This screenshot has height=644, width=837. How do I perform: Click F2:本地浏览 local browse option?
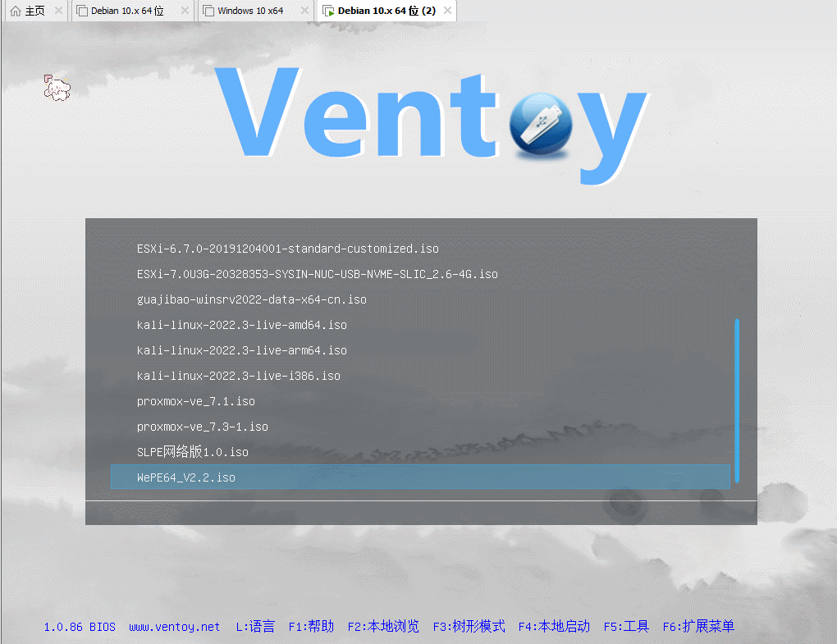tap(383, 627)
